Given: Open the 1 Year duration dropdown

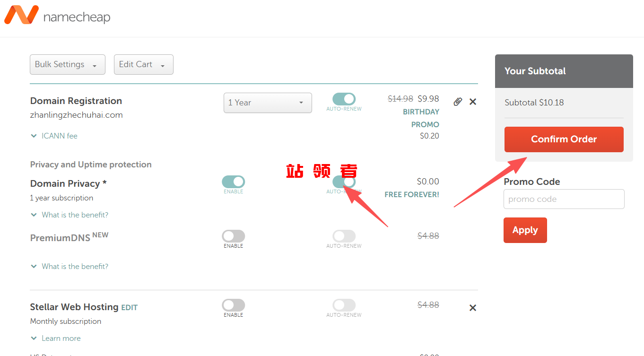Looking at the screenshot, I should [x=267, y=103].
